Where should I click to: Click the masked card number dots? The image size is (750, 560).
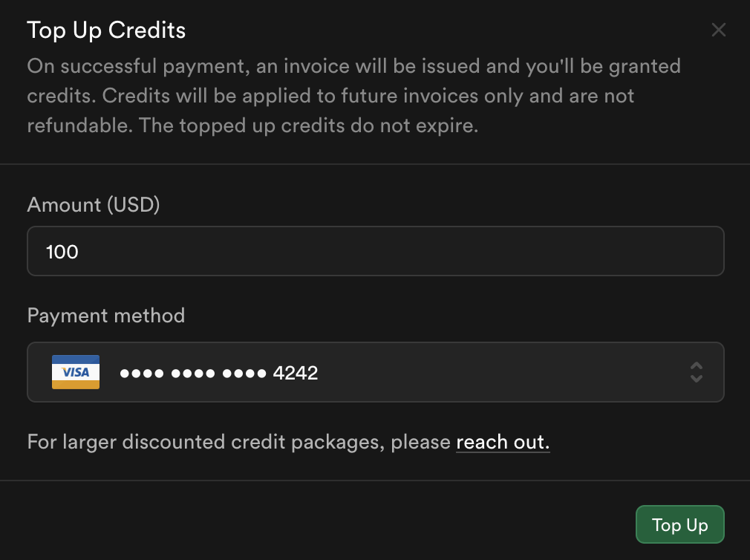pyautogui.click(x=193, y=373)
